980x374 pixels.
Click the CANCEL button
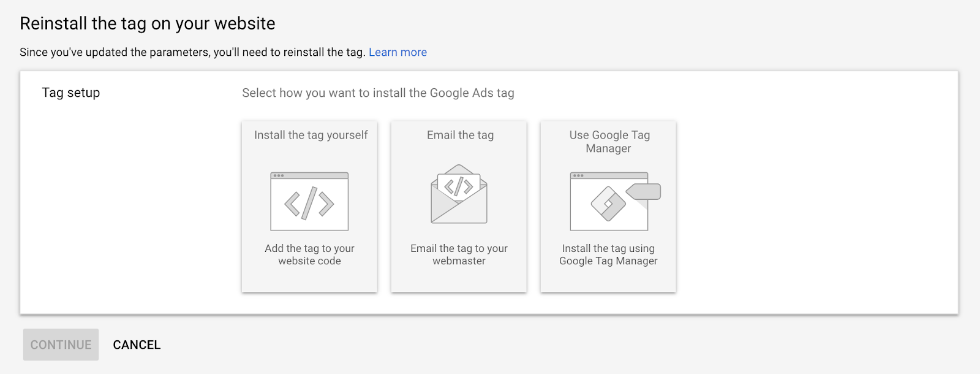[x=137, y=345]
